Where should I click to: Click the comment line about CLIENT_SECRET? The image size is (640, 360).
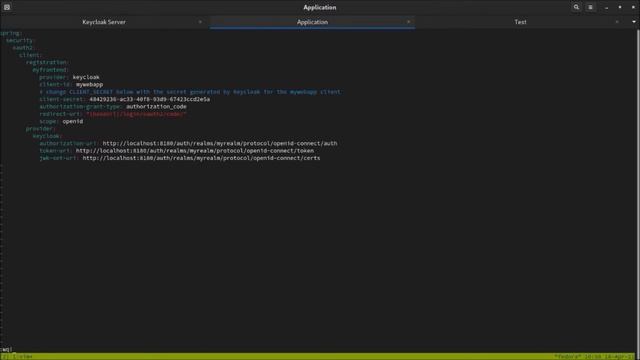190,92
